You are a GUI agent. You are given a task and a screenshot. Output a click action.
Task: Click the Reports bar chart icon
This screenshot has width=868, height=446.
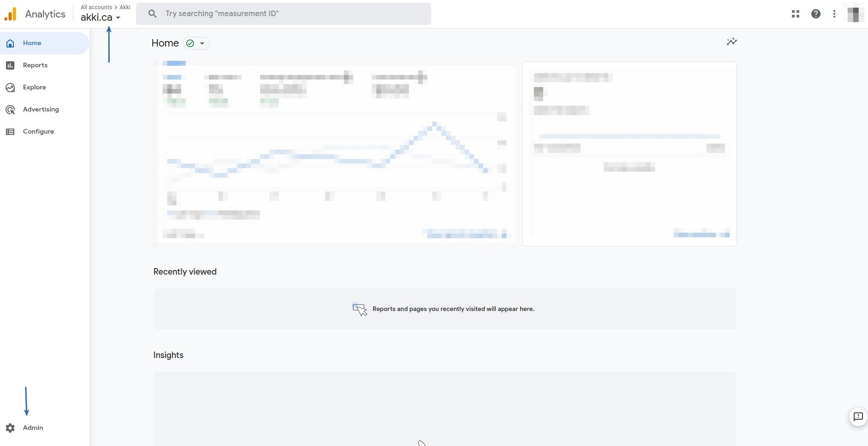coord(10,65)
